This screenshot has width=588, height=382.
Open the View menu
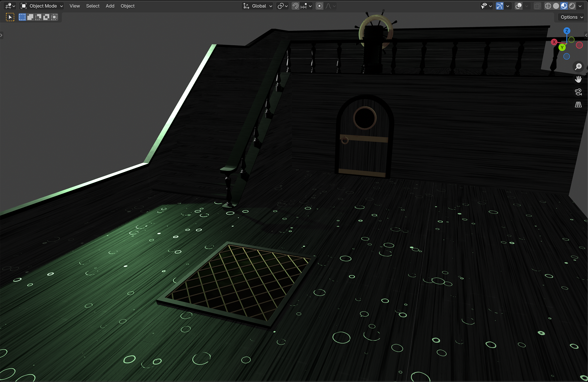74,6
